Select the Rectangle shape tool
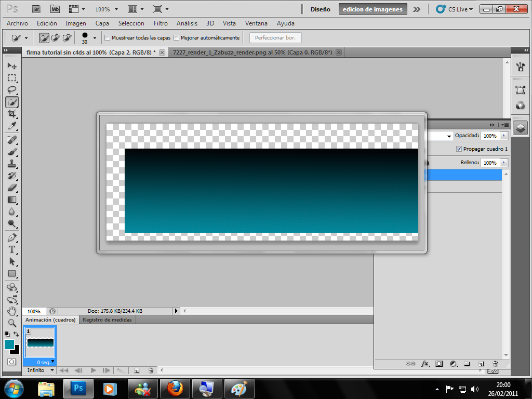This screenshot has height=399, width=532. 12,273
